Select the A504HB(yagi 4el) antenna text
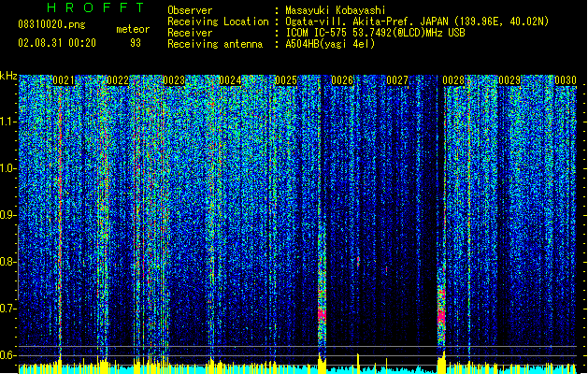 [x=330, y=44]
